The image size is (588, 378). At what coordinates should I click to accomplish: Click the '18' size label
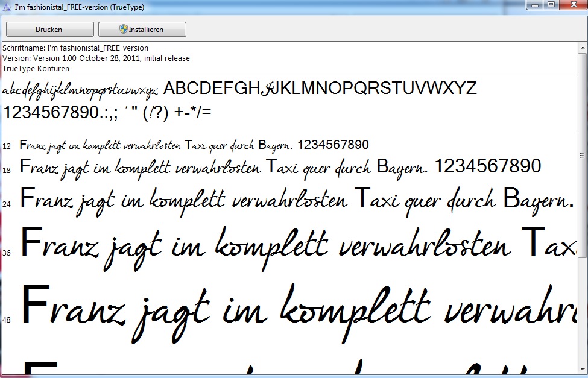(7, 170)
